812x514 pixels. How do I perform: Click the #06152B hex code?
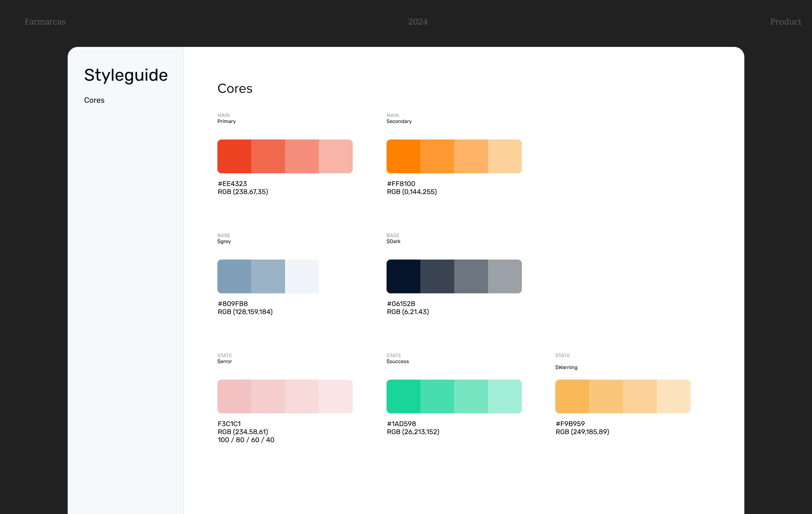(401, 303)
